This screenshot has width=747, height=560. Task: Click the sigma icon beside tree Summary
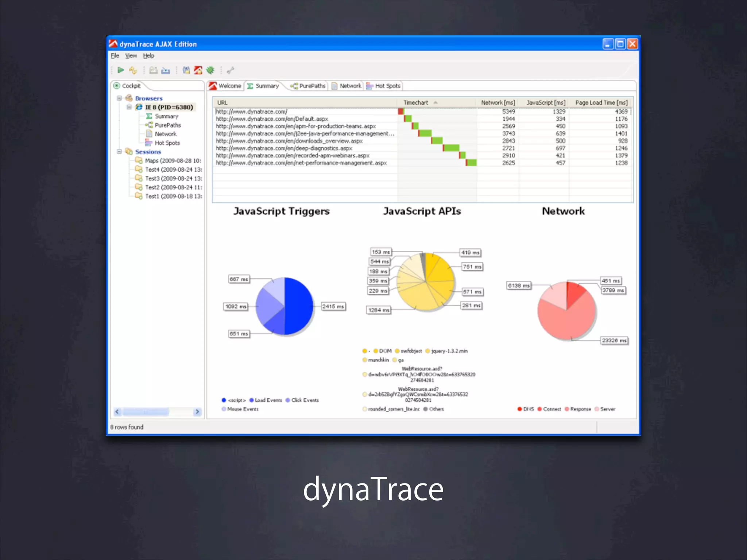tap(149, 116)
